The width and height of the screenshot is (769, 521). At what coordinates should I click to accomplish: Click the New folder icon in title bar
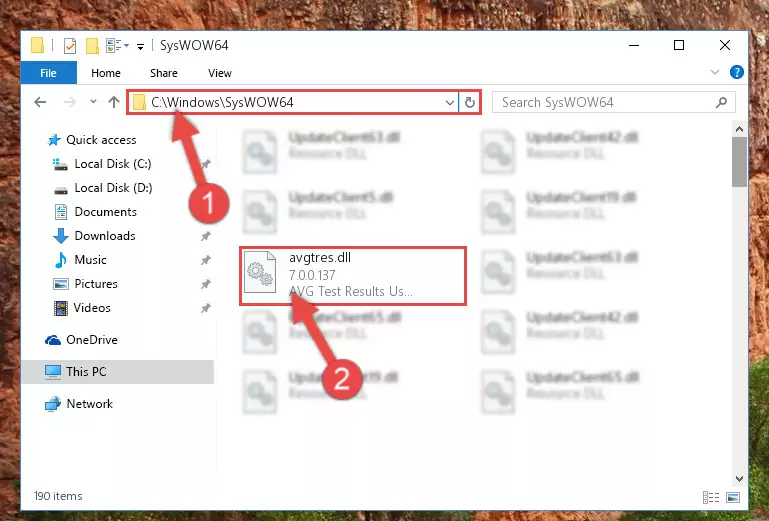(x=92, y=46)
